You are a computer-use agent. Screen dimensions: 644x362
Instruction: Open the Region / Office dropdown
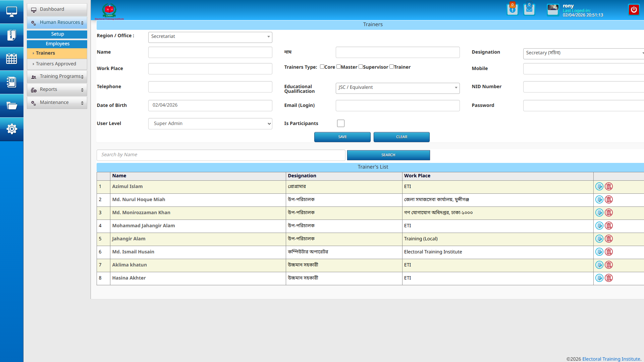click(x=210, y=37)
